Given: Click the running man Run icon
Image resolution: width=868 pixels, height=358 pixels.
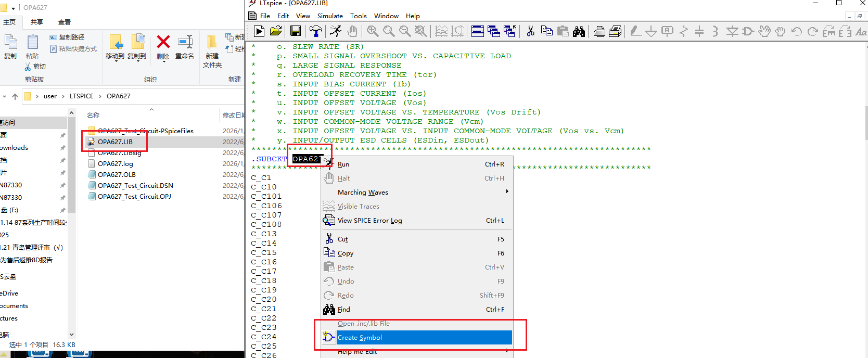Looking at the screenshot, I should pos(336,31).
